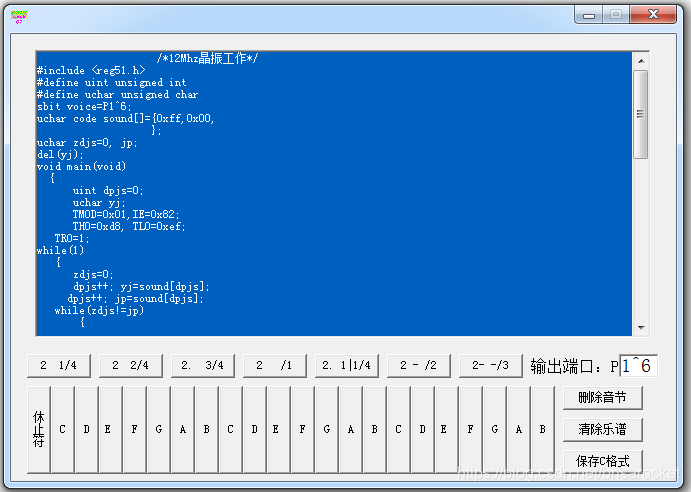Click the 清除乐谱 clear-score button
Image resolution: width=691 pixels, height=492 pixels.
click(x=602, y=429)
